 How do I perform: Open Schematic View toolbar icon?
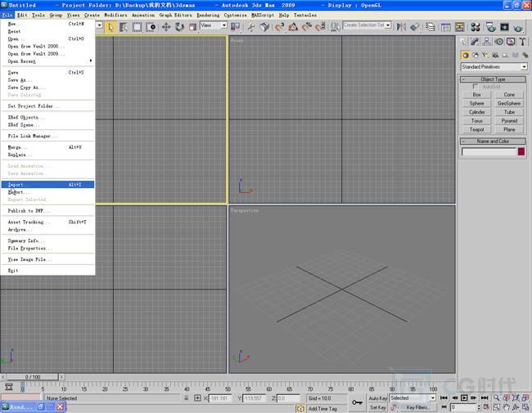point(459,27)
